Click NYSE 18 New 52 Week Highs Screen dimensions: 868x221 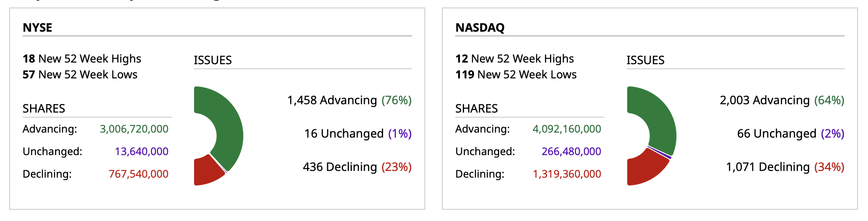point(82,59)
